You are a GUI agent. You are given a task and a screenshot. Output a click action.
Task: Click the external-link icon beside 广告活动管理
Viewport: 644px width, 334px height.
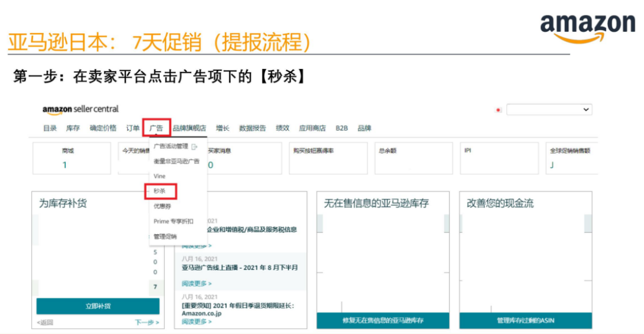coord(194,146)
